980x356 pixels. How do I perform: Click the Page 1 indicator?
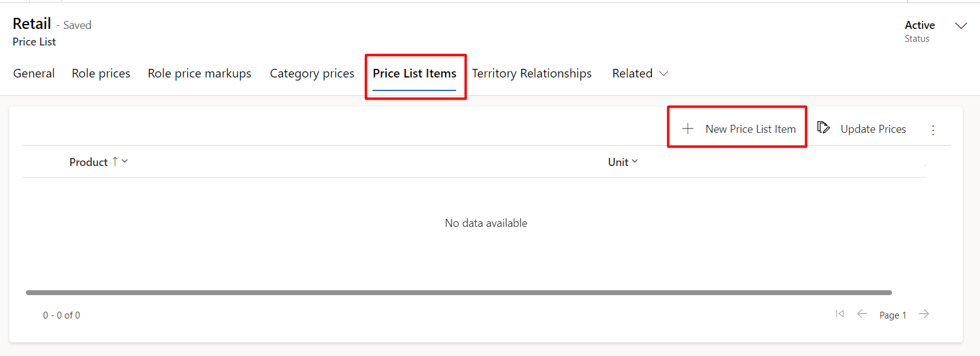(x=893, y=314)
